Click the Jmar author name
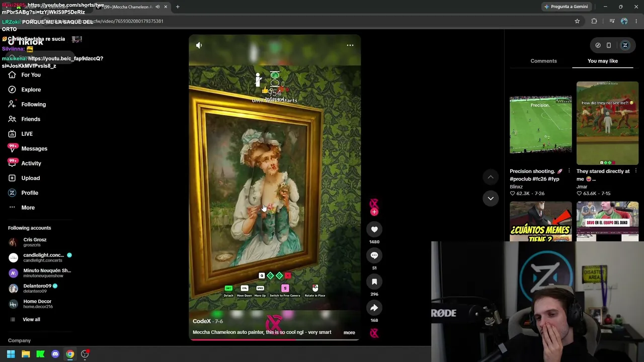Image resolution: width=644 pixels, height=362 pixels. [582, 187]
